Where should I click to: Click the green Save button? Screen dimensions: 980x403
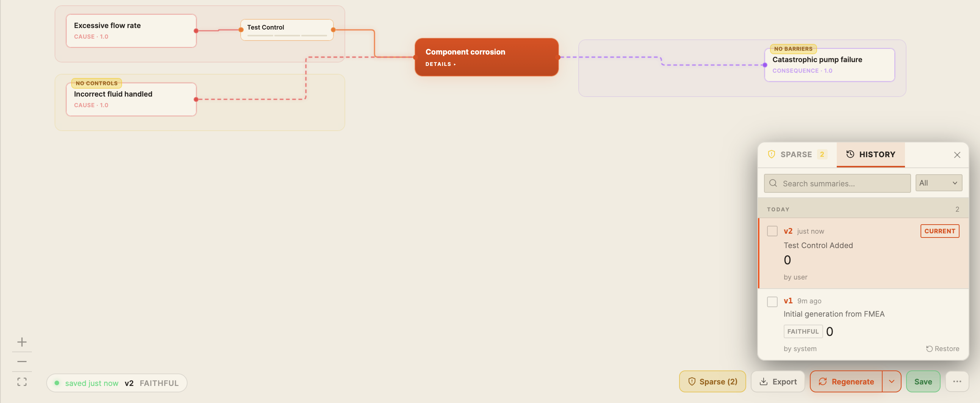[x=923, y=381]
